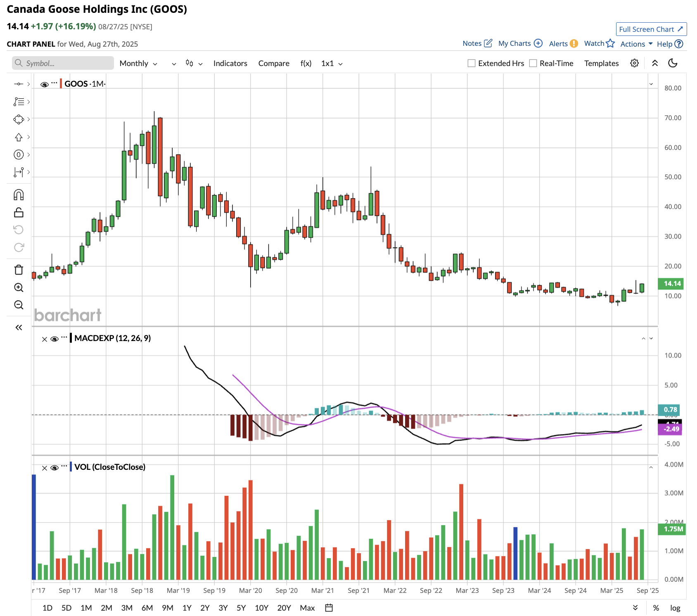Select the trend line drawing tool
Image resolution: width=697 pixels, height=616 pixels.
coord(19,84)
